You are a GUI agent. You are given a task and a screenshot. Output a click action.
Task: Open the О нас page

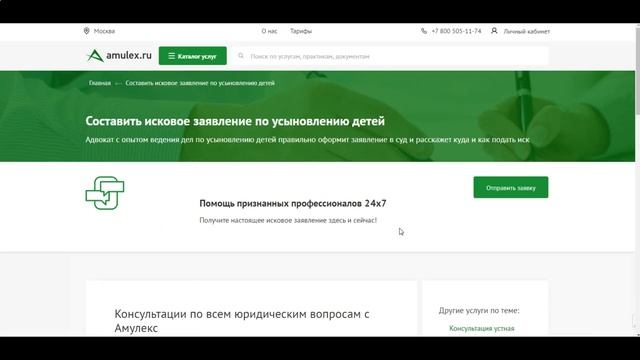pyautogui.click(x=269, y=31)
